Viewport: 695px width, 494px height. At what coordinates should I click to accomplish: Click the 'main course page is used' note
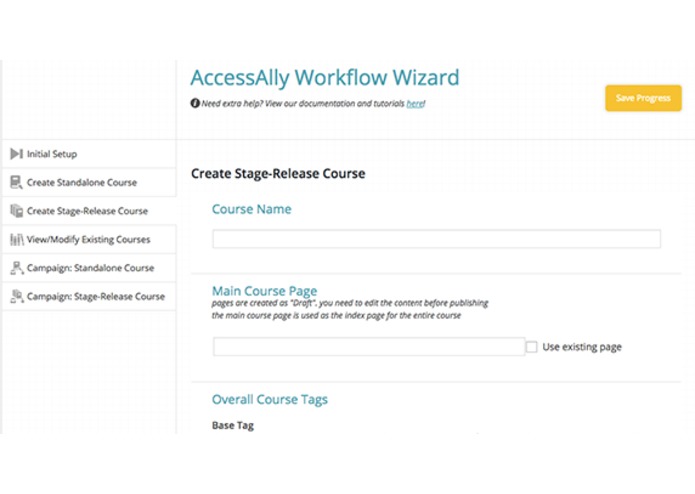(x=336, y=315)
